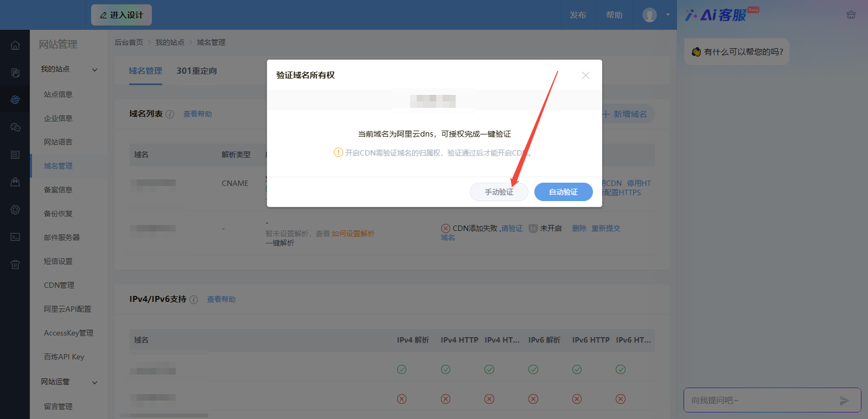Open the trash bin icon in left rail

pos(15,265)
